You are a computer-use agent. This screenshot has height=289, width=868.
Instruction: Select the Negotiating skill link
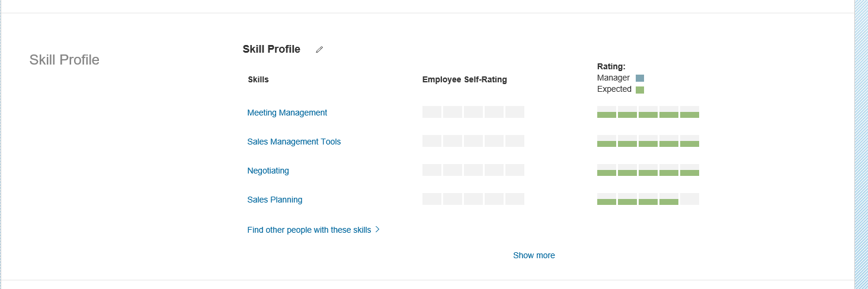pyautogui.click(x=268, y=171)
